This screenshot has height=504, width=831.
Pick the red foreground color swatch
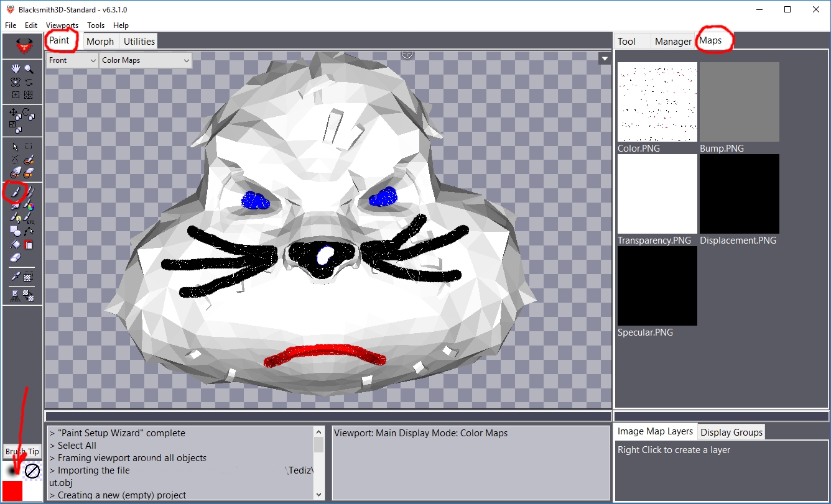(12, 491)
